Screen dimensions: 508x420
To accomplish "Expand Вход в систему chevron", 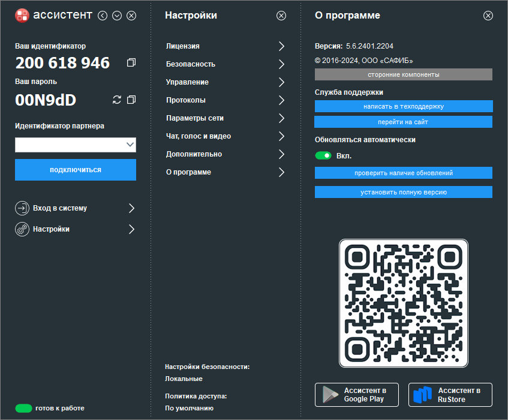I will pyautogui.click(x=131, y=208).
